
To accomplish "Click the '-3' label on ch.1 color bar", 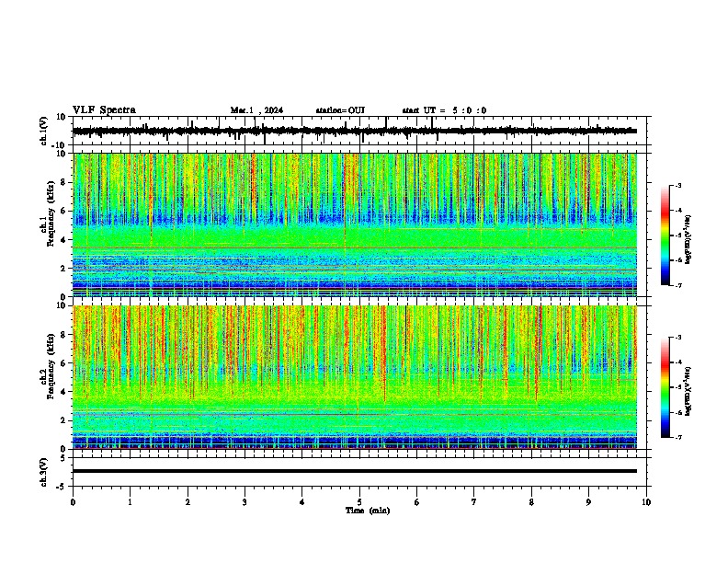I will tap(677, 185).
